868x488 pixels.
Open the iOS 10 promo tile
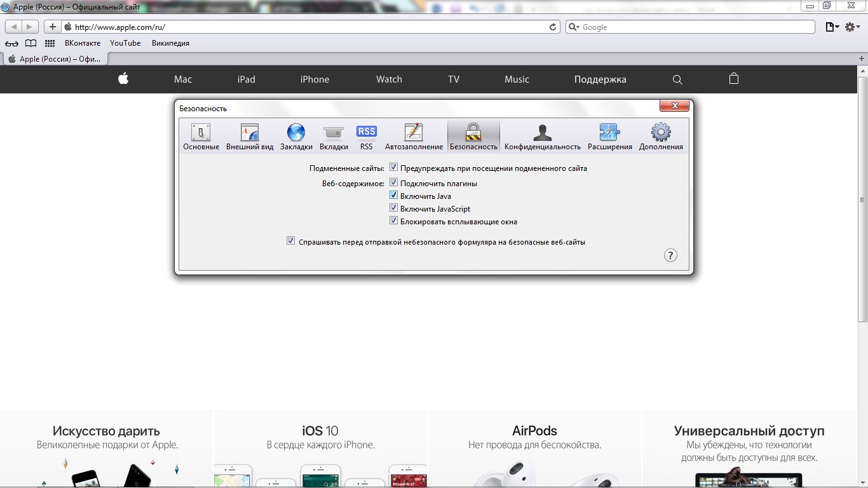tap(321, 449)
